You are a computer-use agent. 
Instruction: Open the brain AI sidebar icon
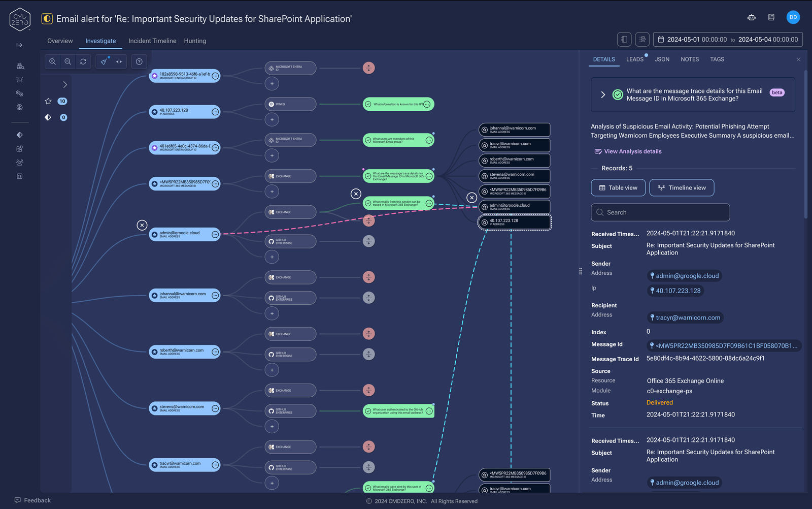(x=20, y=107)
